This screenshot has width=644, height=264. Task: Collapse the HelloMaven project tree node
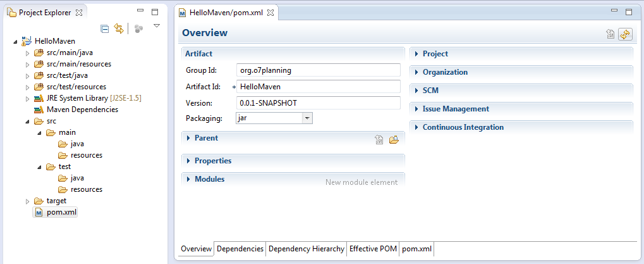pos(16,41)
